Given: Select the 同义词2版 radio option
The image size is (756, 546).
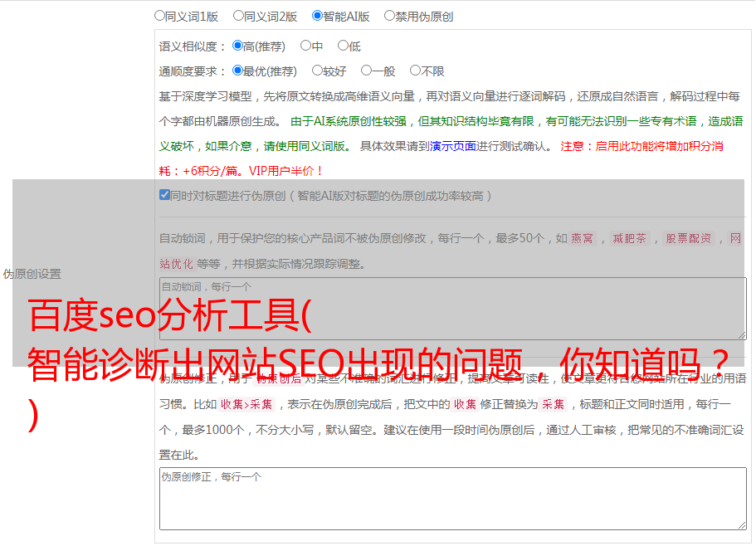Looking at the screenshot, I should 238,16.
